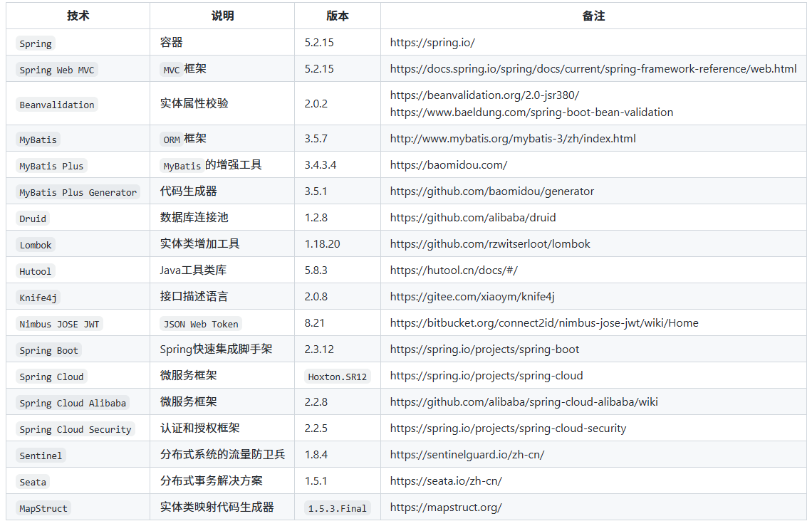Open the seata.io zh-cn link

446,481
